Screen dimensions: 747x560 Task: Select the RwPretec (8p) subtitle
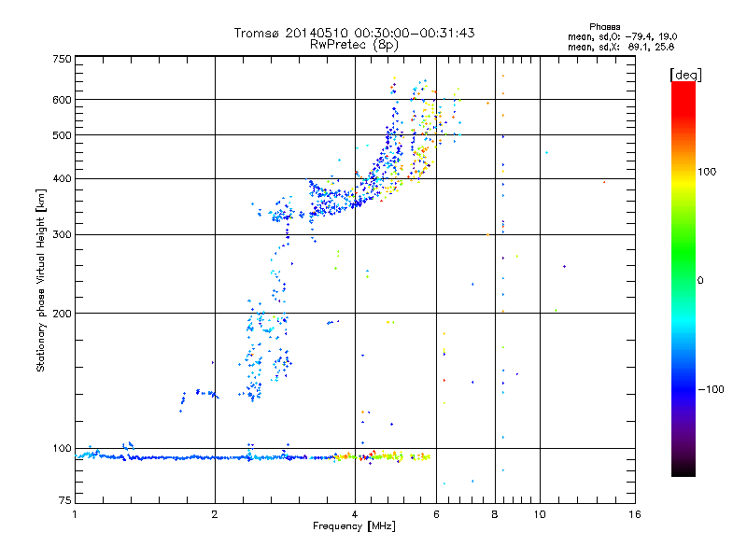354,45
